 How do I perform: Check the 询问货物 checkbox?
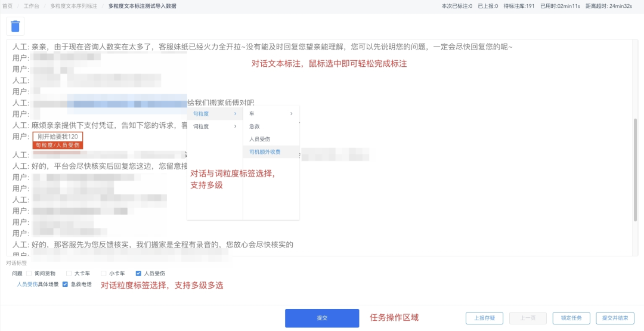[x=29, y=273]
